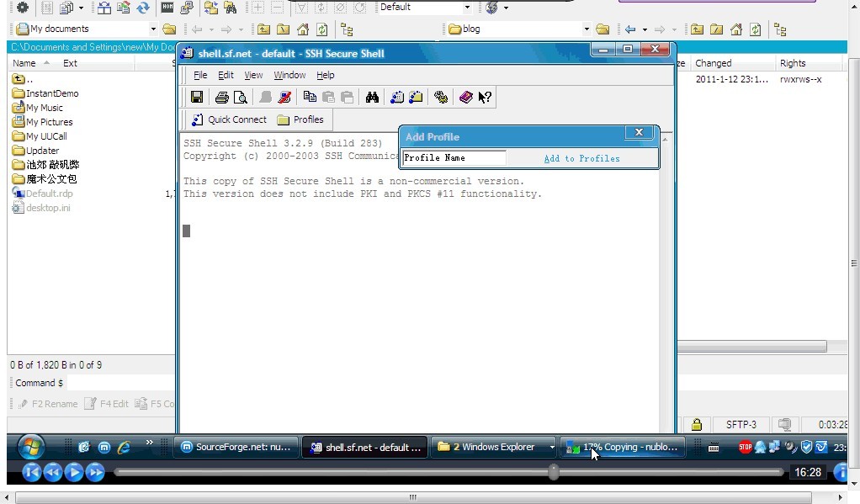Screen dimensions: 860x504
Task: Select the Updater folder
Action: [35, 151]
